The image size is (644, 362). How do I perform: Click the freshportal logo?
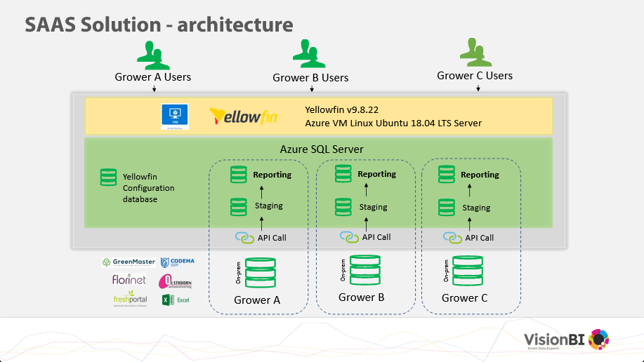(130, 300)
